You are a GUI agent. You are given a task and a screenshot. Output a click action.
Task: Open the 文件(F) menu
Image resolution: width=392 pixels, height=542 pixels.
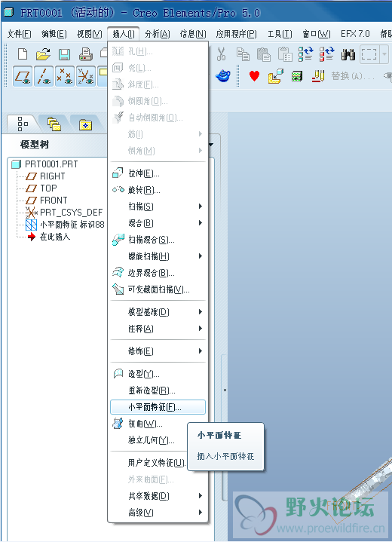coord(20,34)
